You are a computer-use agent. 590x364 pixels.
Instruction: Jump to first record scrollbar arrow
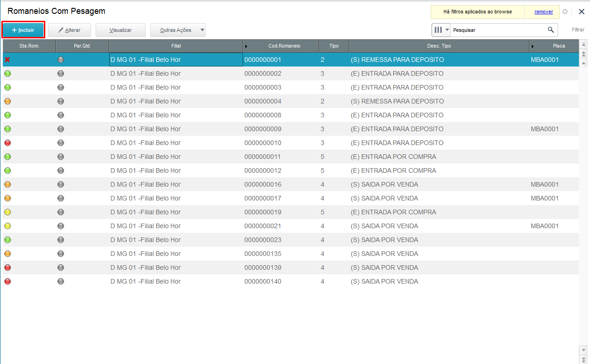click(x=584, y=45)
